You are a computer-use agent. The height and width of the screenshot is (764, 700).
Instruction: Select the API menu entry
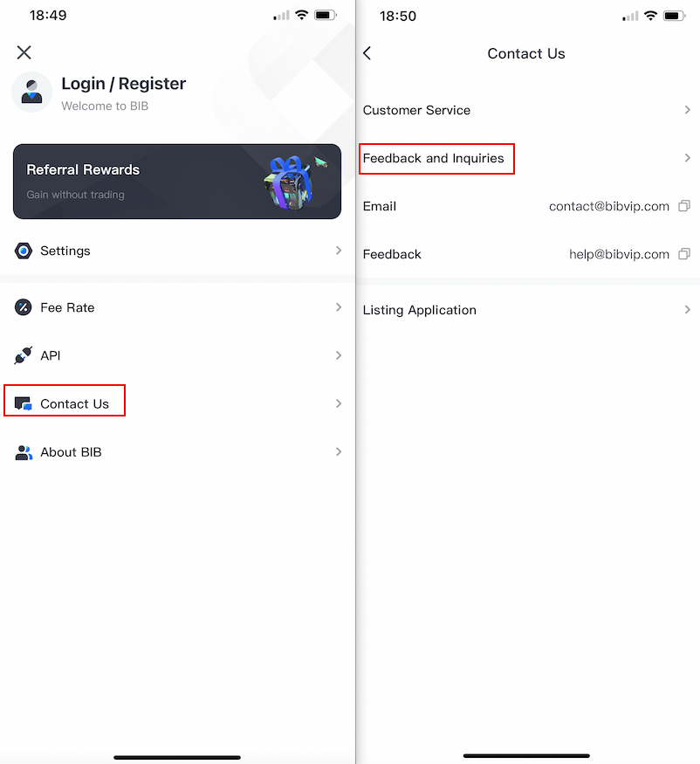[177, 355]
